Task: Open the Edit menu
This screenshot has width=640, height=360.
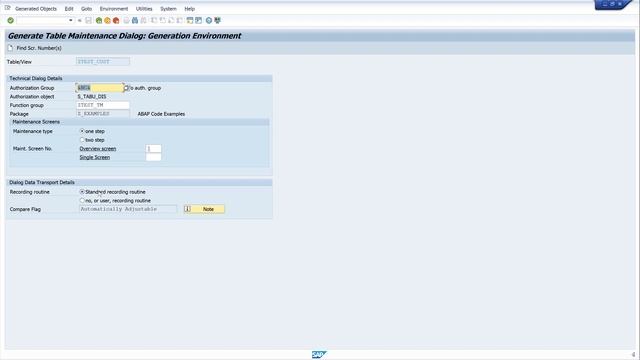Action: coord(69,9)
